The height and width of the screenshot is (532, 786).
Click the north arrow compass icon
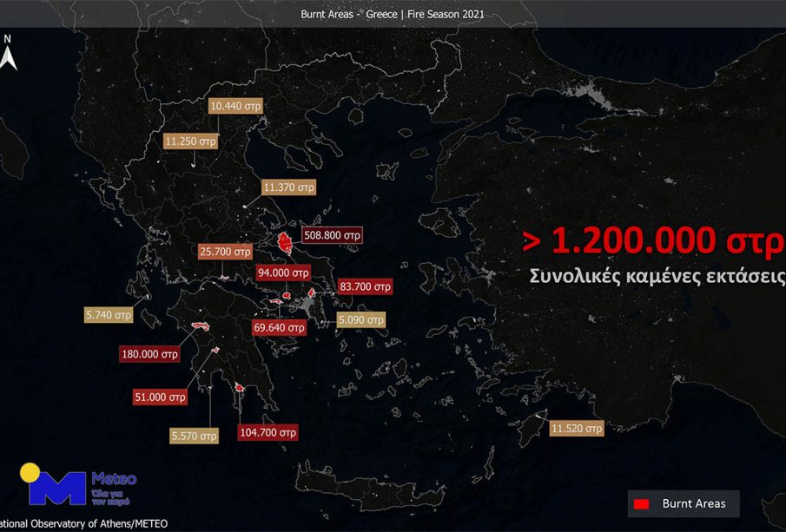coord(9,54)
